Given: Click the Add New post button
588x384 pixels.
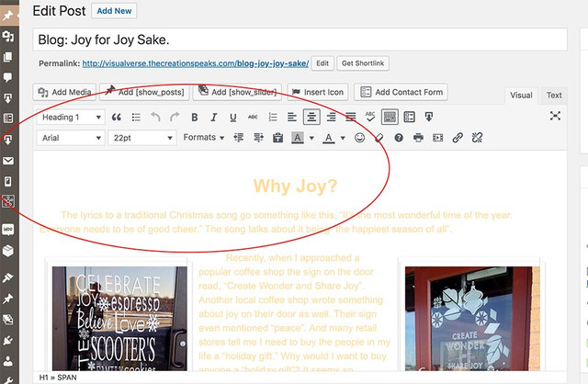Looking at the screenshot, I should (x=114, y=11).
